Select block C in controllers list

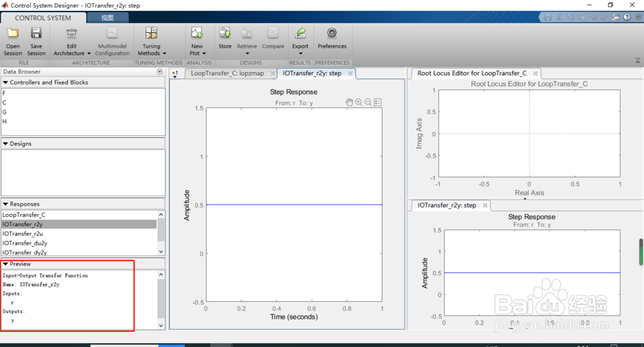[x=83, y=102]
